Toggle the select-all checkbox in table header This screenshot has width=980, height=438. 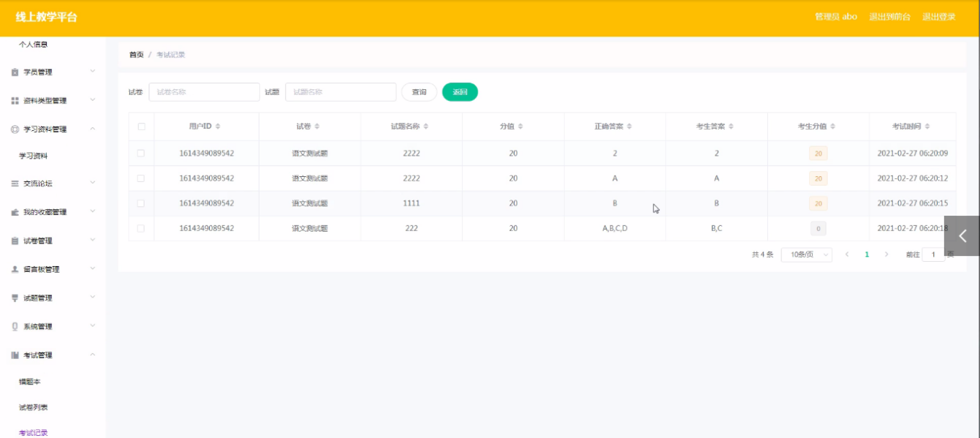141,127
